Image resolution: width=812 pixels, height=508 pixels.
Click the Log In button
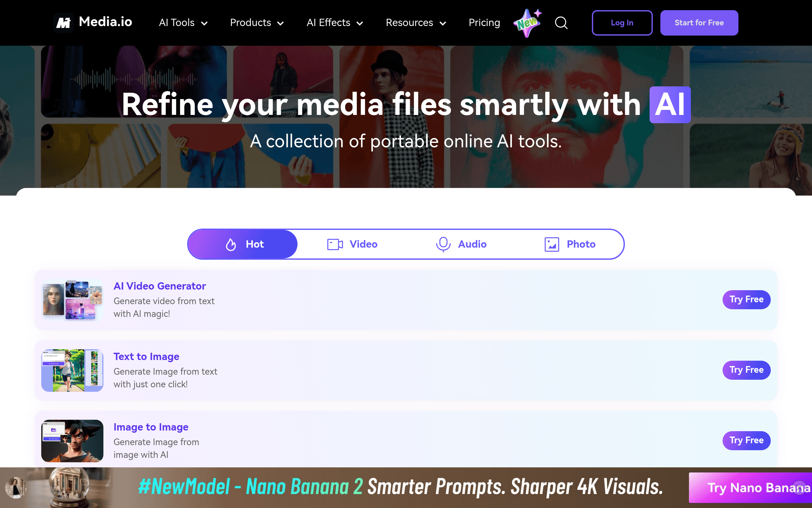pos(622,23)
